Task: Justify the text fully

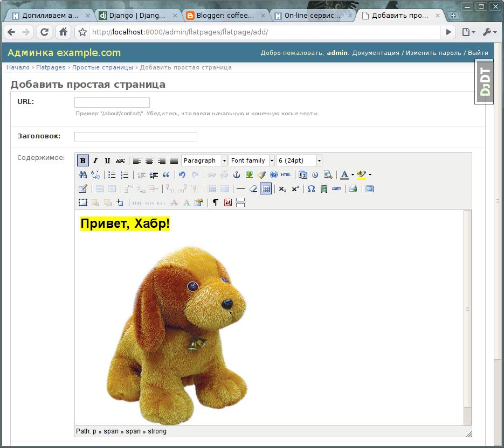Action: point(174,160)
